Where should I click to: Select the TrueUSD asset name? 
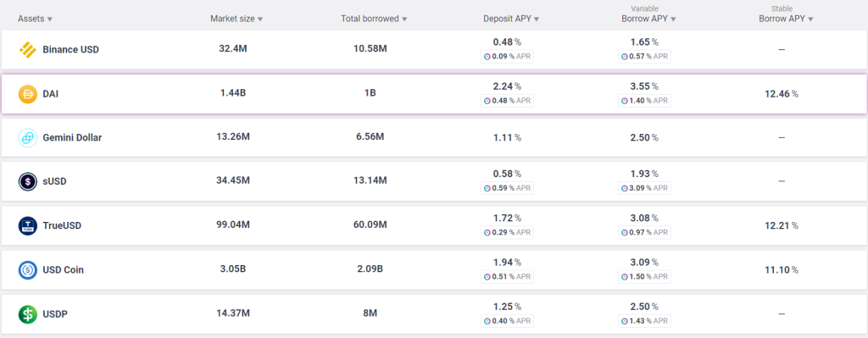tap(62, 225)
